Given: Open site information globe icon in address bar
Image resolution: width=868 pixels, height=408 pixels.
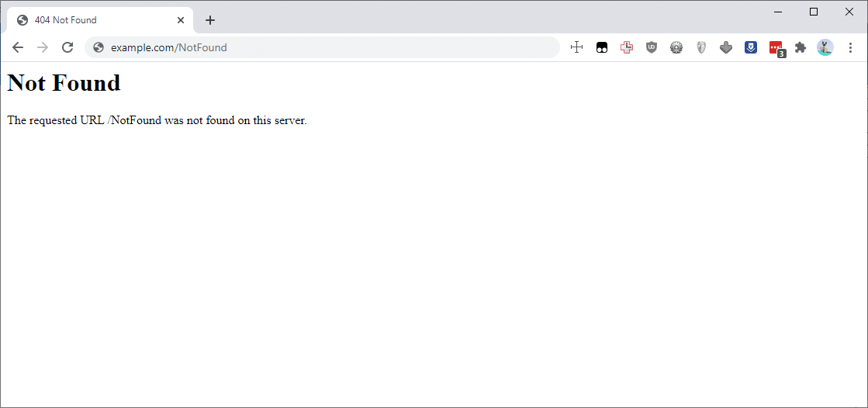Looking at the screenshot, I should [x=99, y=47].
